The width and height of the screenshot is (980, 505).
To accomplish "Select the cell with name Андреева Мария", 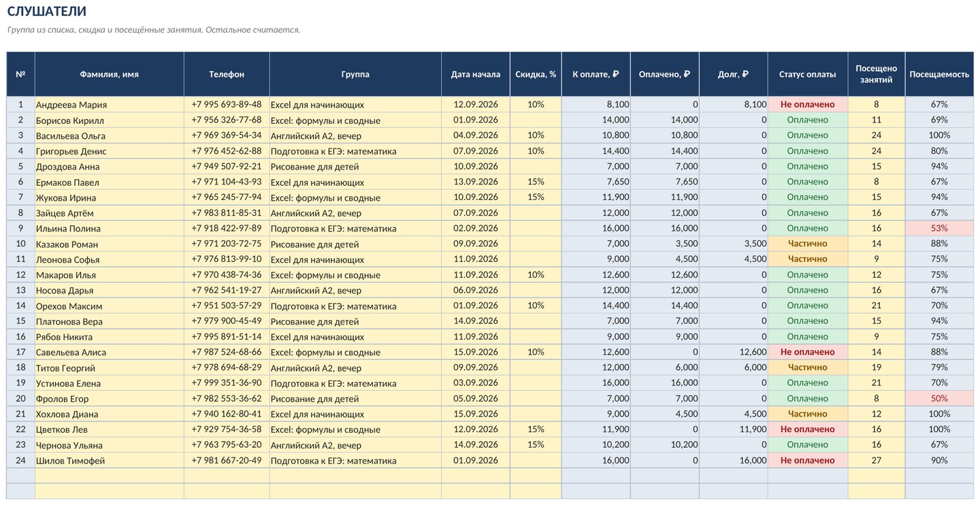I will [109, 105].
